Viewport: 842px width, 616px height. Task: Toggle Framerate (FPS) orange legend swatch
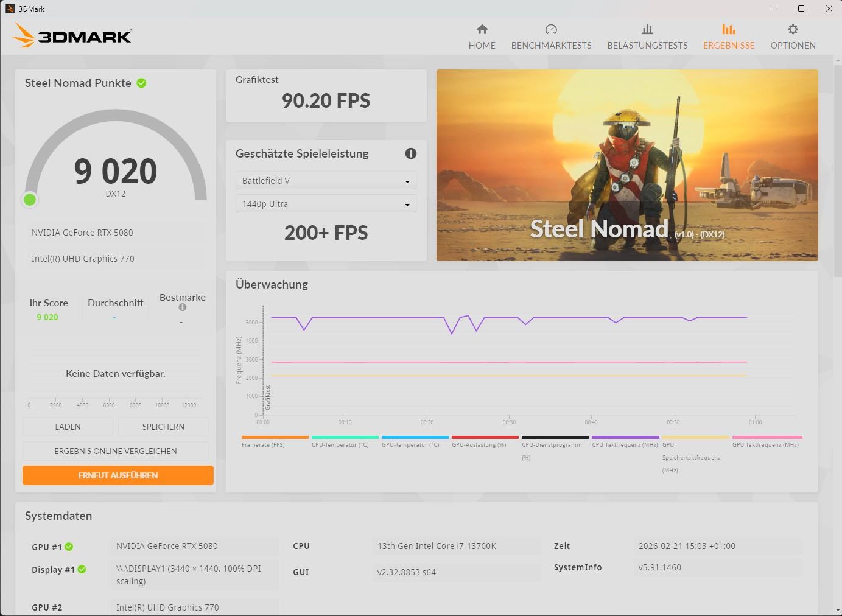coord(275,437)
